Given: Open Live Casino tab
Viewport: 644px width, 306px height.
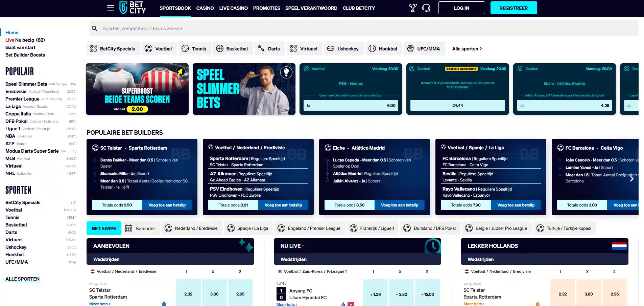Looking at the screenshot, I should pos(233,8).
